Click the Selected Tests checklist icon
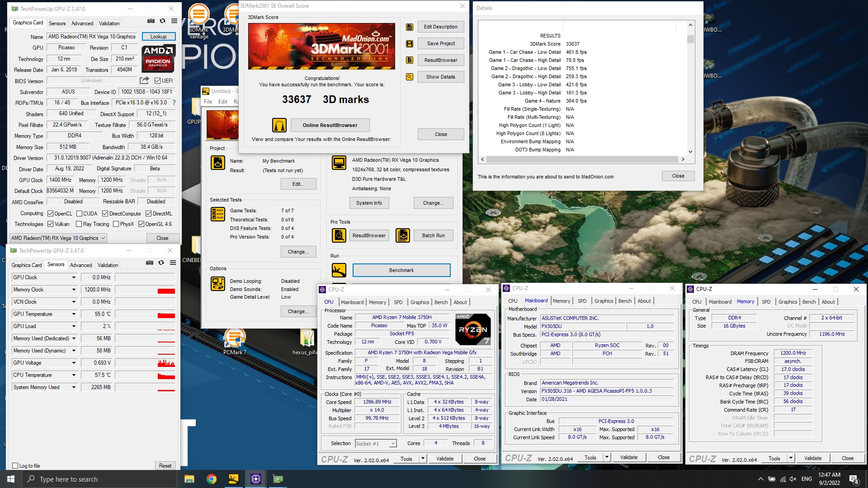 pyautogui.click(x=218, y=214)
